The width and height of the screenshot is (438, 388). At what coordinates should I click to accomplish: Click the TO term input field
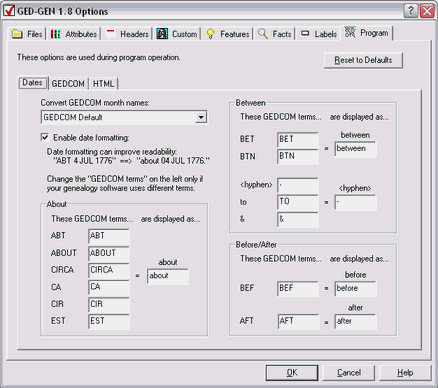click(298, 202)
